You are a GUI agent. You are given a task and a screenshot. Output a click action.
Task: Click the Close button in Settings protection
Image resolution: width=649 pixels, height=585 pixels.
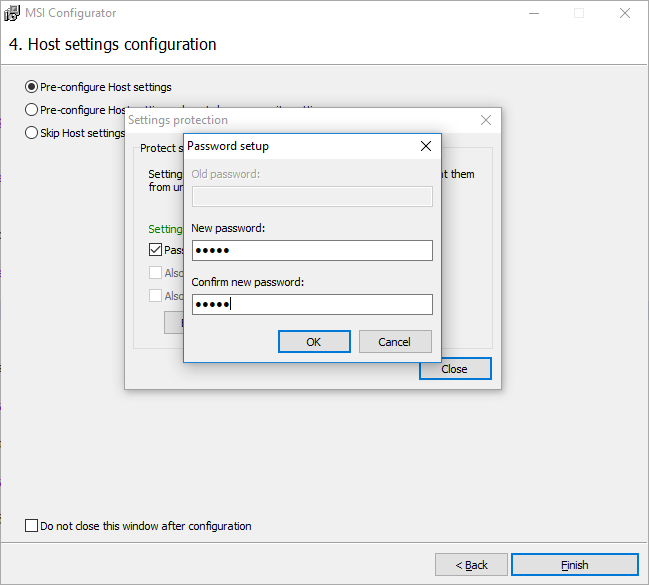[x=455, y=369]
